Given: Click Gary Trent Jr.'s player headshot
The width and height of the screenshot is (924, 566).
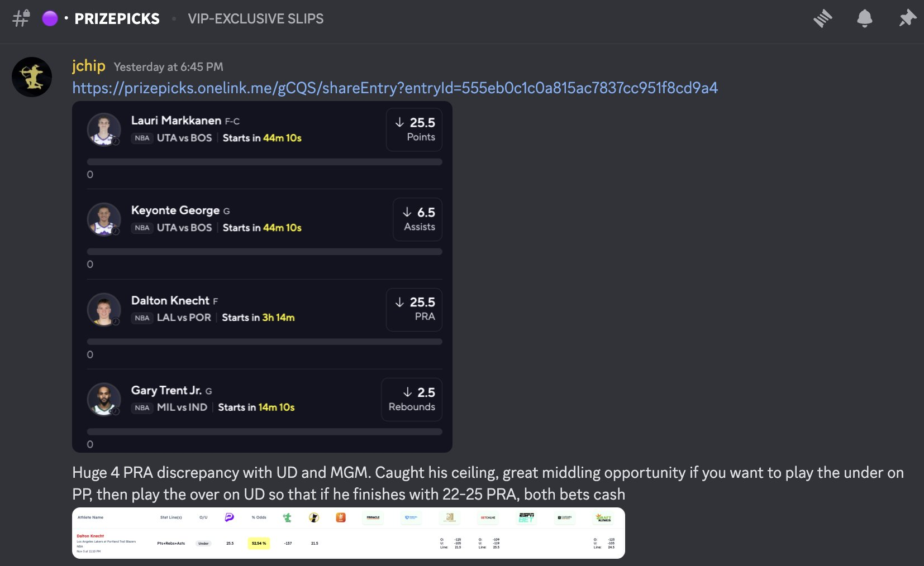Looking at the screenshot, I should point(104,399).
